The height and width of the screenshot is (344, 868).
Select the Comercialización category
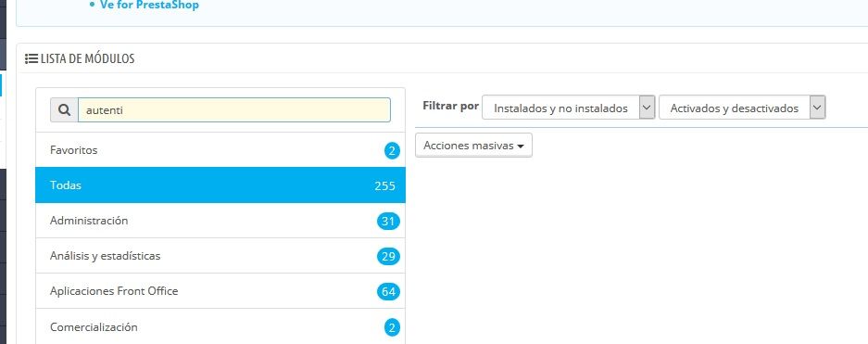click(220, 326)
